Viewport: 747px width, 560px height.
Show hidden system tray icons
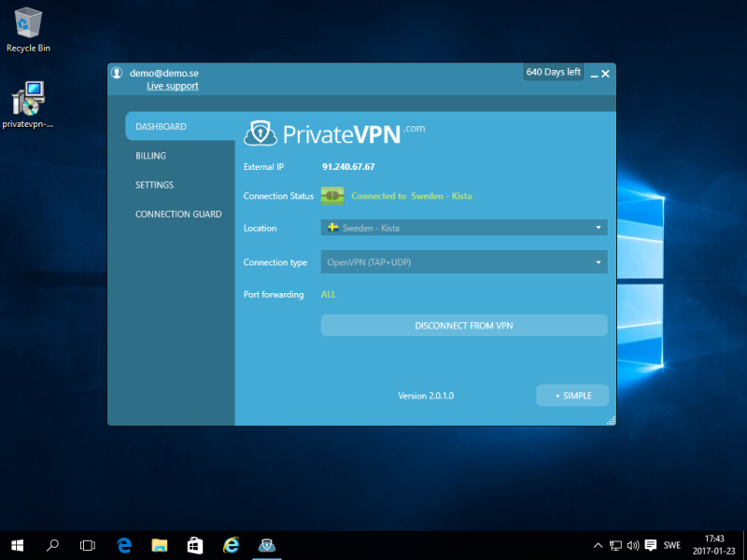coord(598,545)
